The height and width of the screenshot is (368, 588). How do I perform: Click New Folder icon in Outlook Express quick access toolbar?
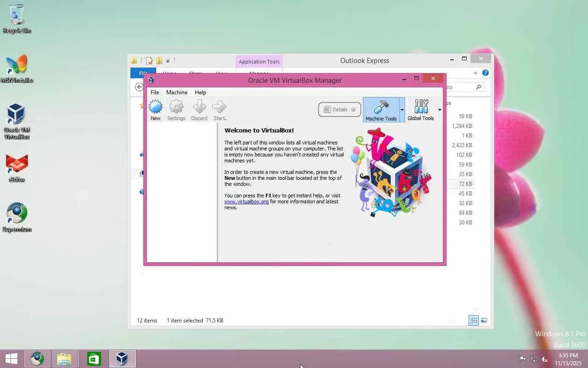pos(159,60)
